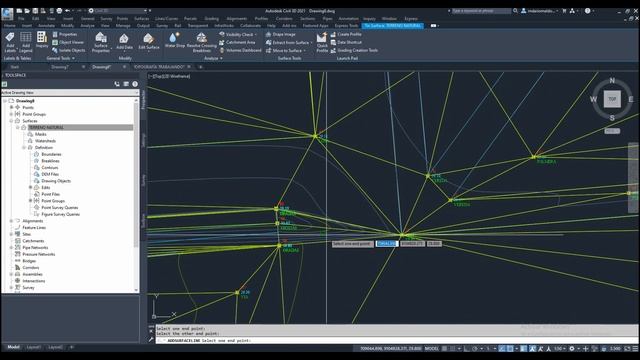Open the Volumes Dashboard
Screen dimensions: 640x360
point(240,50)
